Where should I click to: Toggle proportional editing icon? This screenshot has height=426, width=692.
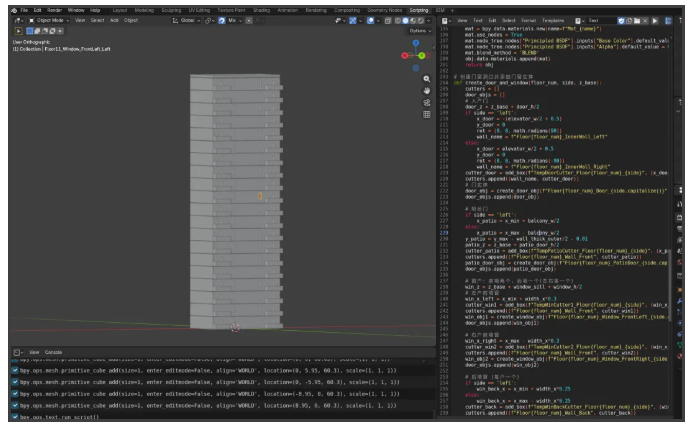click(x=249, y=21)
